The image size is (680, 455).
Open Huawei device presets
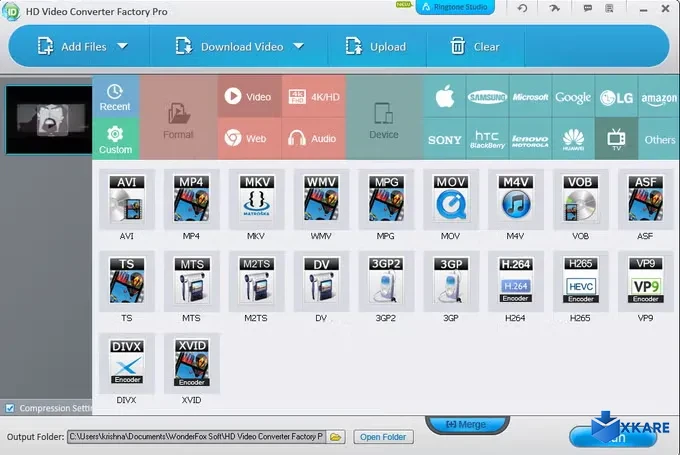click(573, 139)
